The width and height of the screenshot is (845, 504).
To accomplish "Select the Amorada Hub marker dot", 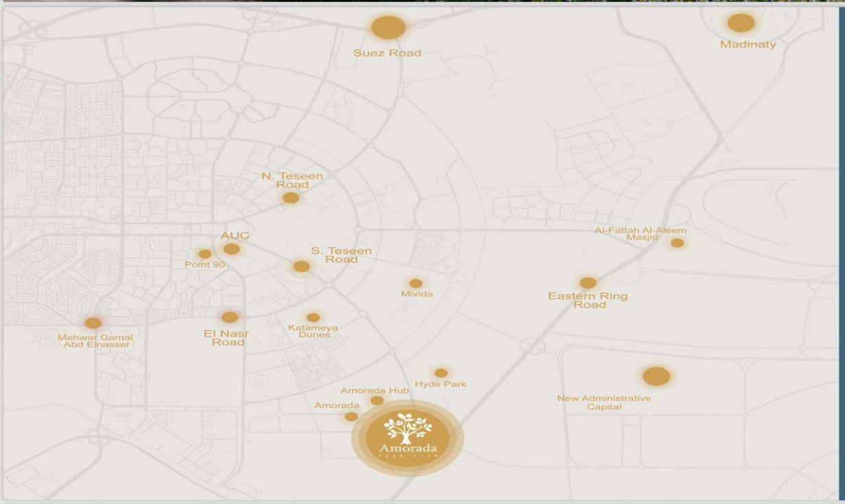I will click(377, 400).
